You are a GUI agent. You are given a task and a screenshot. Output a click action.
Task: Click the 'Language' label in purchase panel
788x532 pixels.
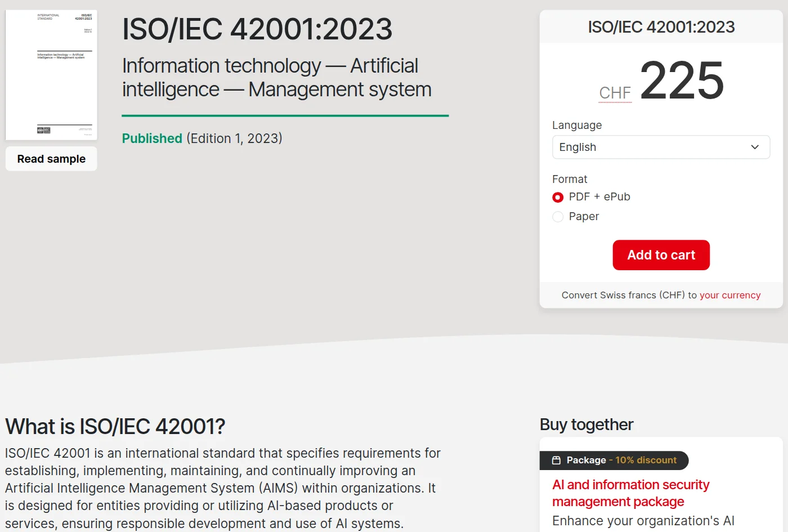577,125
